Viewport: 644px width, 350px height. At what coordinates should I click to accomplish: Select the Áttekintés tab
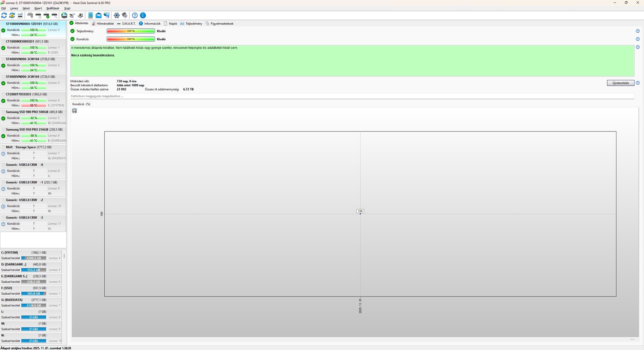tap(79, 23)
